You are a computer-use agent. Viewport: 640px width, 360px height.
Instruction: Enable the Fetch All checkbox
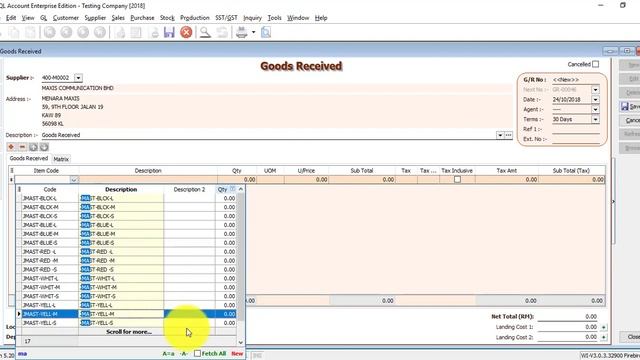[x=197, y=353]
